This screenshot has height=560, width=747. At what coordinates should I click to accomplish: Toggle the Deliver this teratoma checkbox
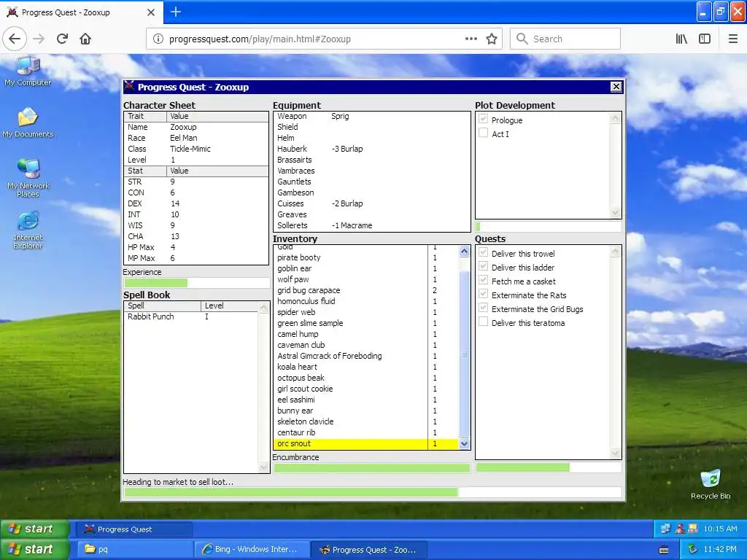(x=483, y=322)
